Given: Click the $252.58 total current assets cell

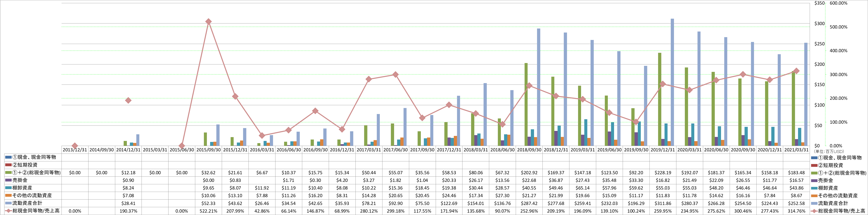Looking at the screenshot, I should point(797,203).
